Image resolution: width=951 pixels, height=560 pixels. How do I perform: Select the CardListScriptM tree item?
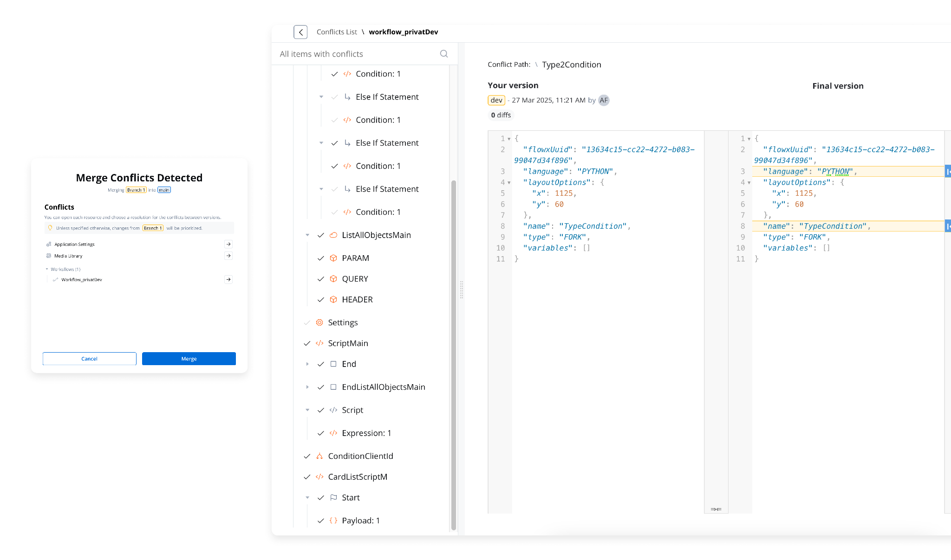[358, 477]
